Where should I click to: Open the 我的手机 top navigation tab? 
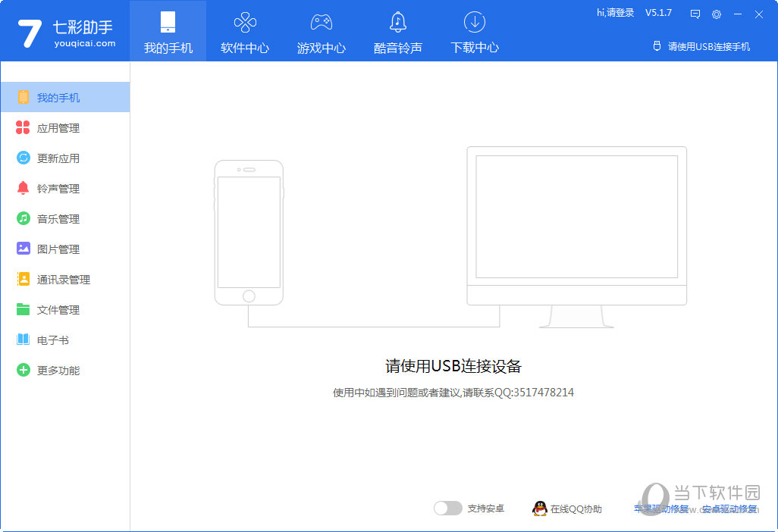168,31
